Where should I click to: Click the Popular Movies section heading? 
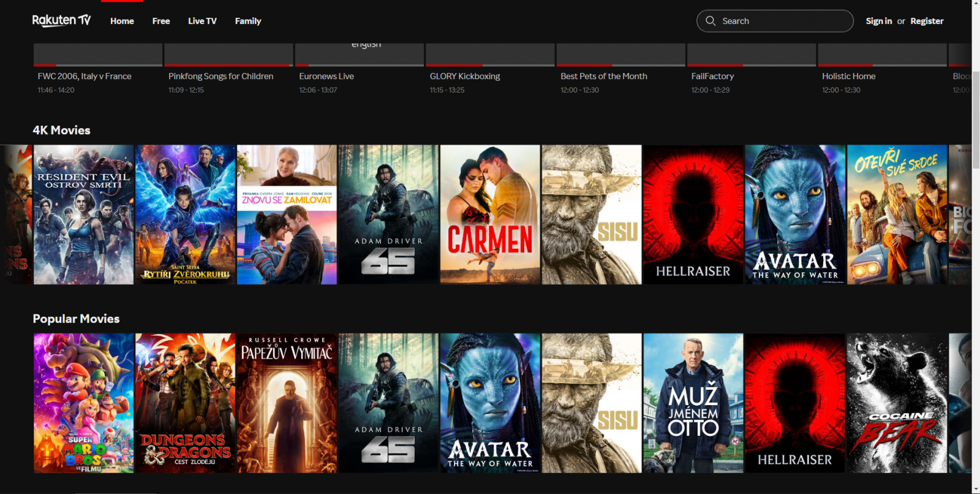point(76,319)
